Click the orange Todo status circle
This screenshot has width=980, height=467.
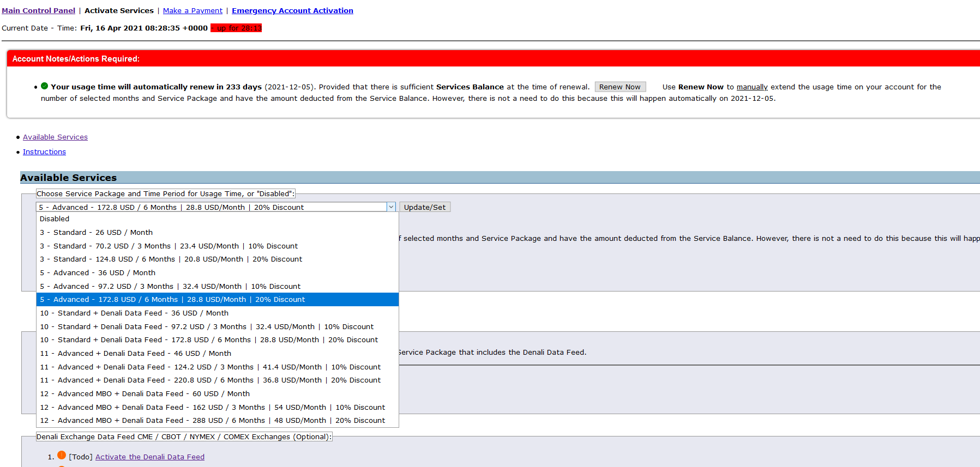pos(62,455)
